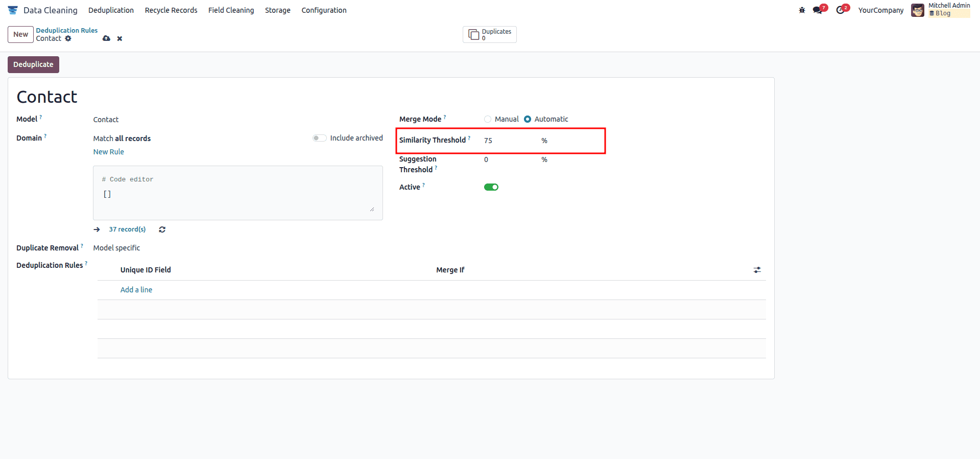980x459 pixels.
Task: Select Manual merge mode
Action: (488, 119)
